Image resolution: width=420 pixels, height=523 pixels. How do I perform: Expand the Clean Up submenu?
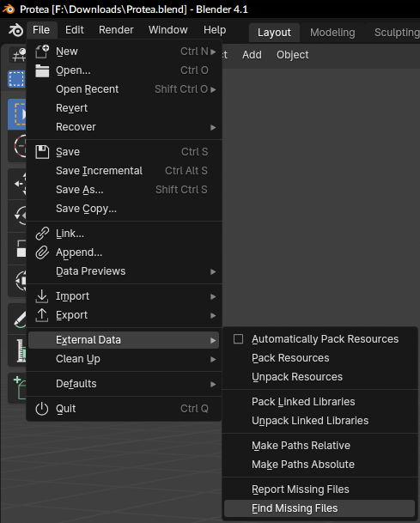click(124, 359)
